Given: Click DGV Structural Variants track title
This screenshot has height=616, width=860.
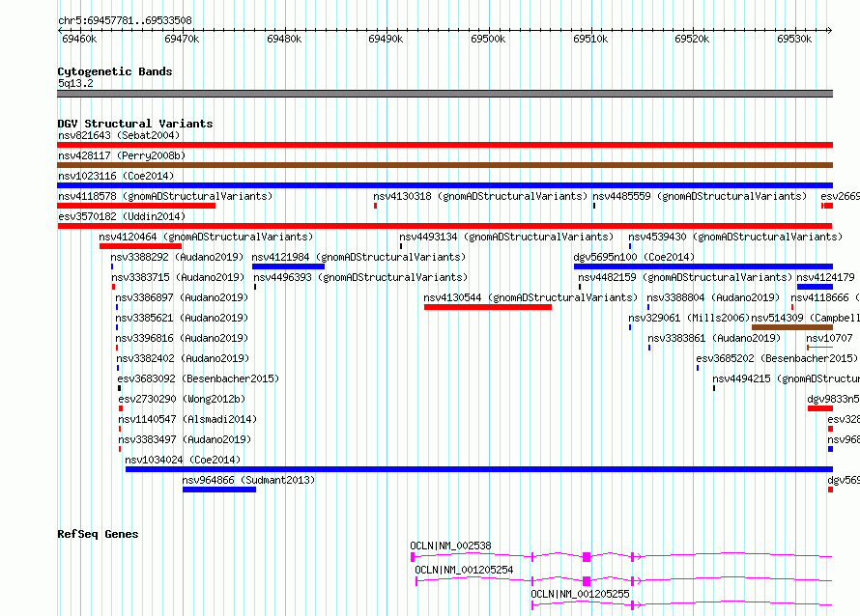Looking at the screenshot, I should pyautogui.click(x=135, y=124).
